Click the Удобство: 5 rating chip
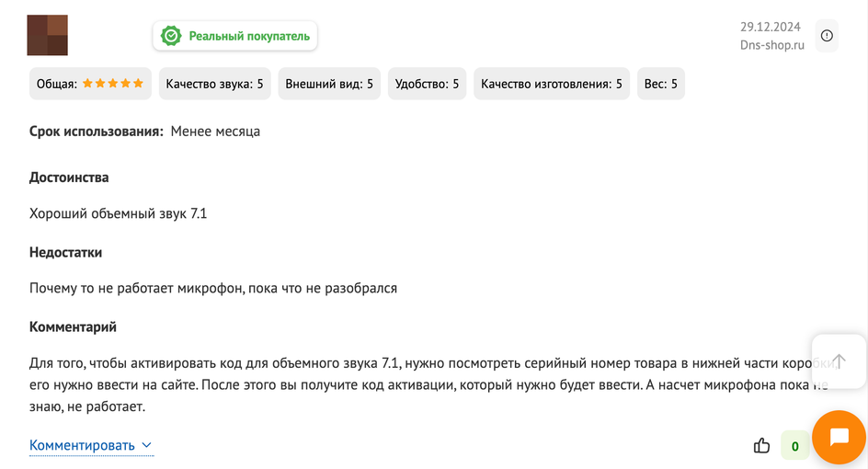The image size is (868, 469). 427,84
